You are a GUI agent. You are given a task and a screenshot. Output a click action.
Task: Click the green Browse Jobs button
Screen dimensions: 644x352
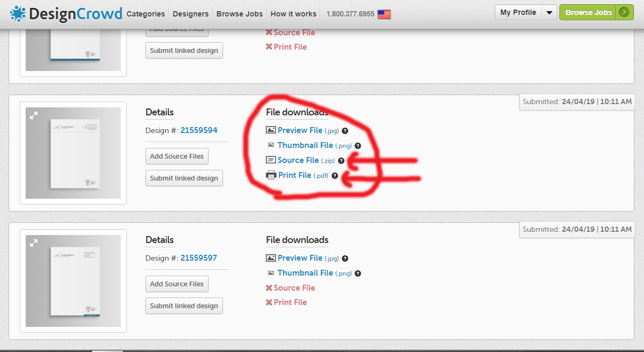[588, 12]
